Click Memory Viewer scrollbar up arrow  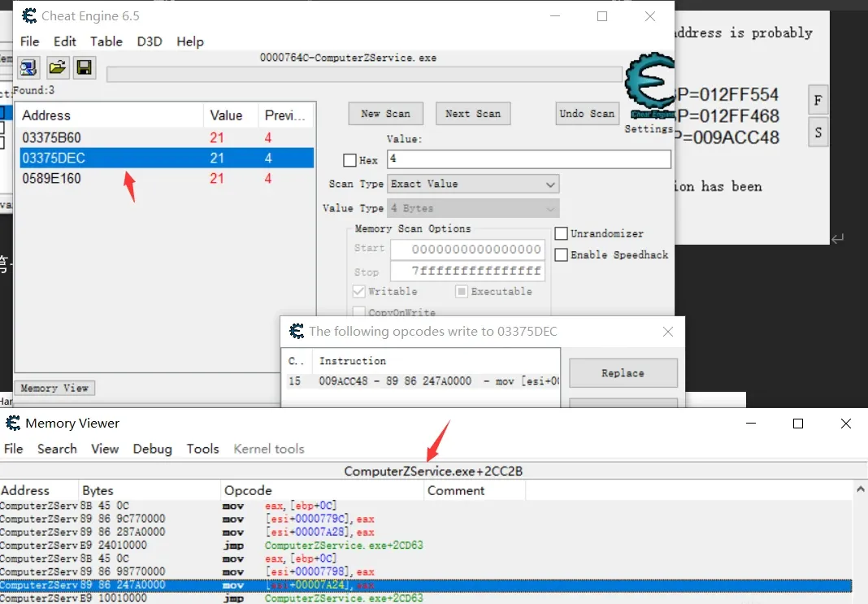point(860,489)
